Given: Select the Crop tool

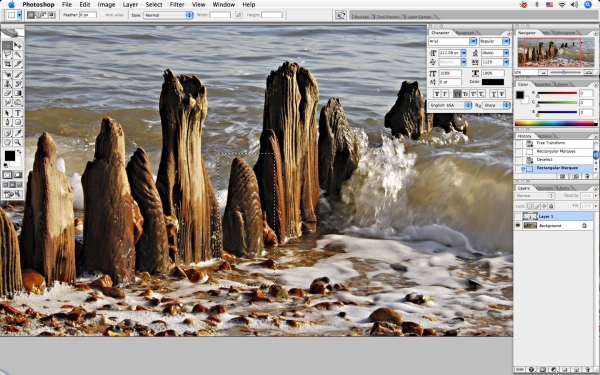Looking at the screenshot, I should [x=7, y=64].
